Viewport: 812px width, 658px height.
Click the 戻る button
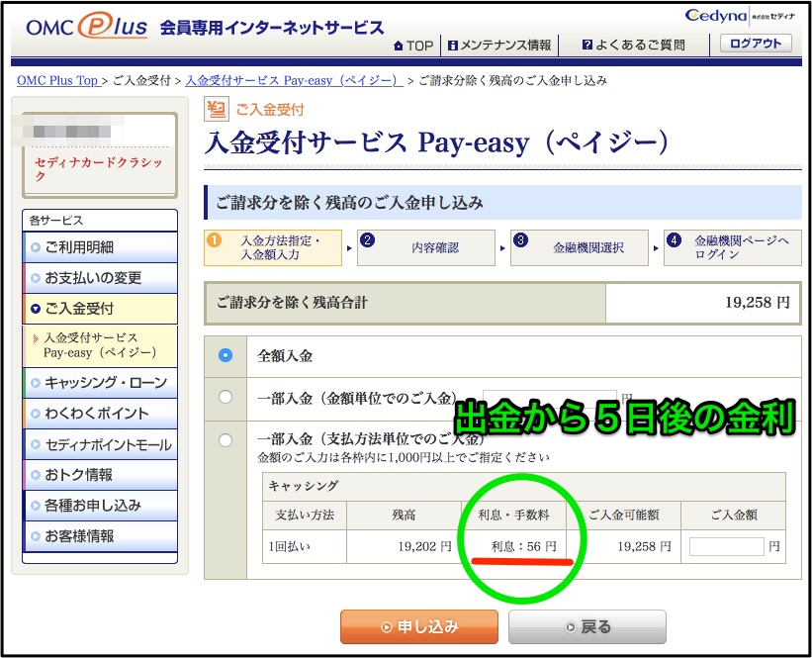coord(587,627)
